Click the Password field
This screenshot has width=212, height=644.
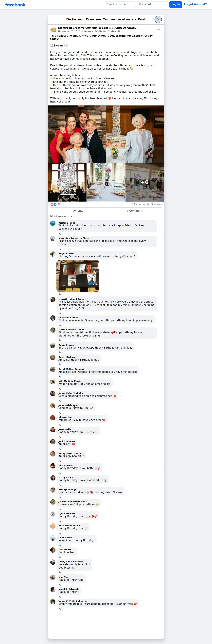tap(152, 4)
